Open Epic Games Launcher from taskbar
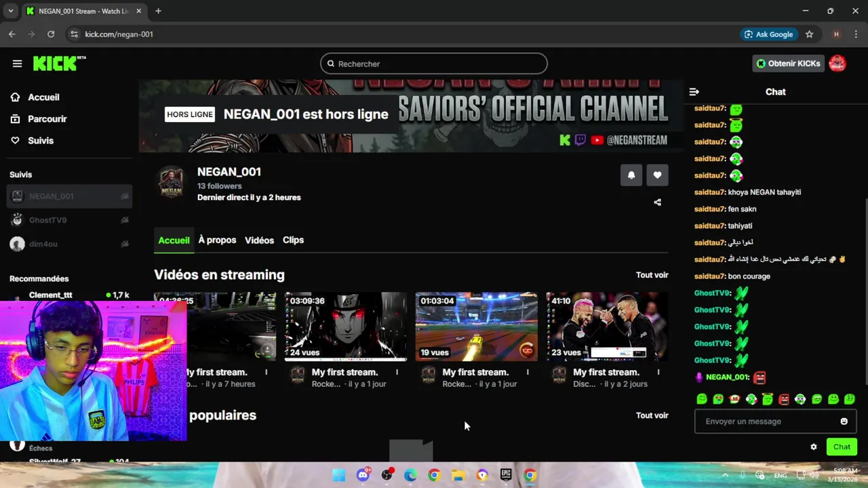This screenshot has width=868, height=488. pos(506,475)
